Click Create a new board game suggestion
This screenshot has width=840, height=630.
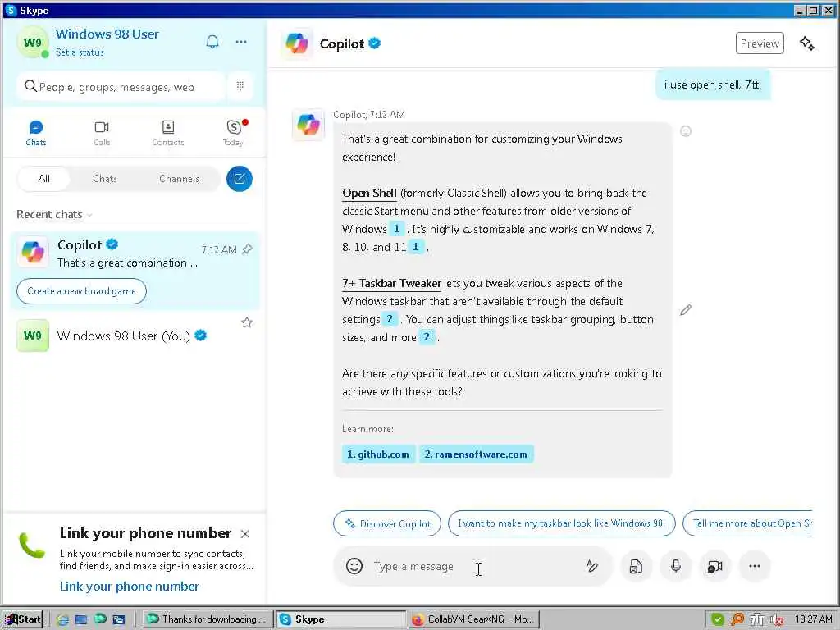pos(81,291)
